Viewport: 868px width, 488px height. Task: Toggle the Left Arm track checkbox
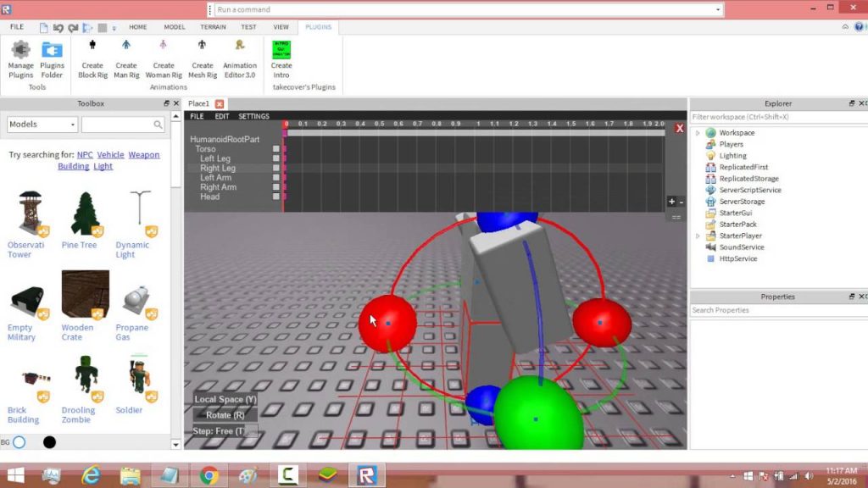coord(276,178)
